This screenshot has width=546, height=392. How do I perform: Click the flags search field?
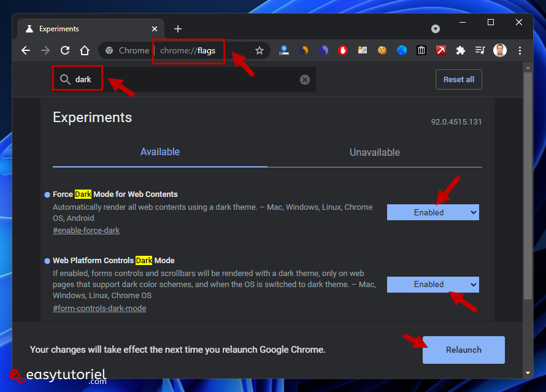184,79
